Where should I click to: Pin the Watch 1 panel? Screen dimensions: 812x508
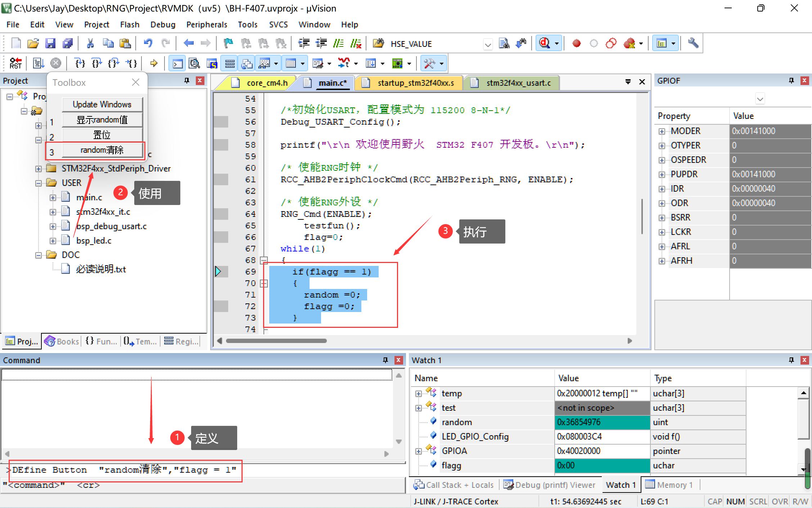tap(791, 360)
